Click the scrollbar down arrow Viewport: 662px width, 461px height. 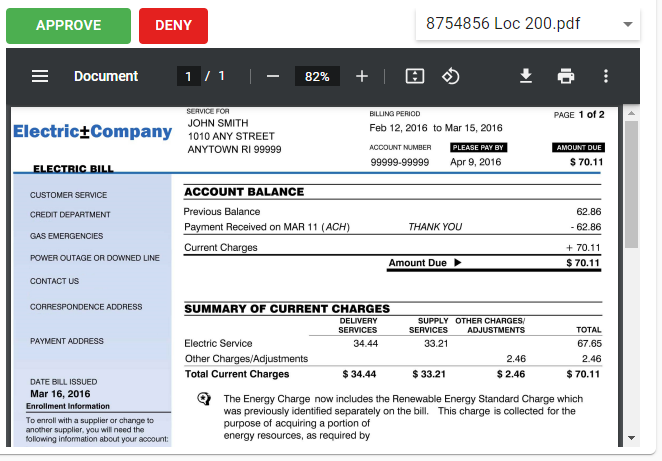[x=632, y=438]
